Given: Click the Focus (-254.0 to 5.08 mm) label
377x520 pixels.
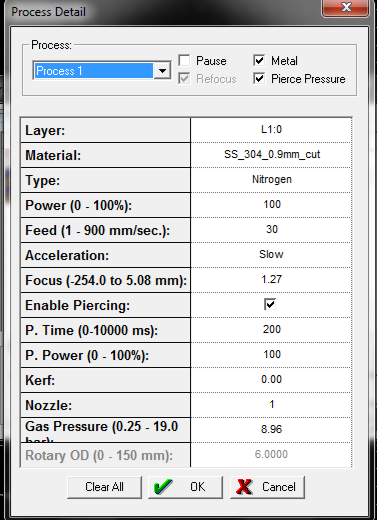Looking at the screenshot, I should [x=105, y=280].
